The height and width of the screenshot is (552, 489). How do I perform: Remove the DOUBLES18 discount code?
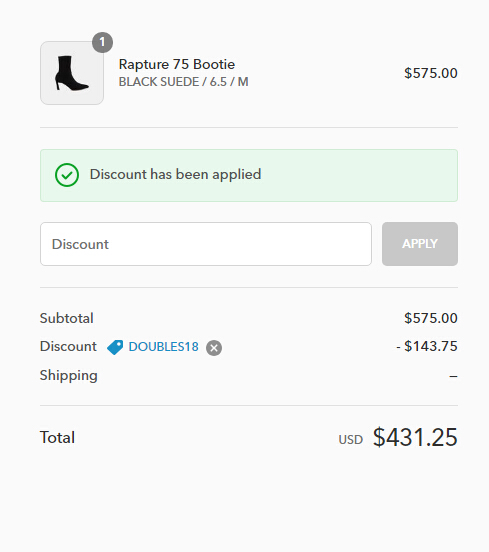pos(214,348)
